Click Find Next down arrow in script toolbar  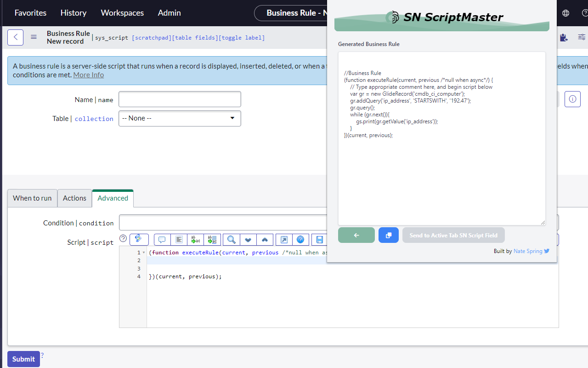[x=248, y=240]
